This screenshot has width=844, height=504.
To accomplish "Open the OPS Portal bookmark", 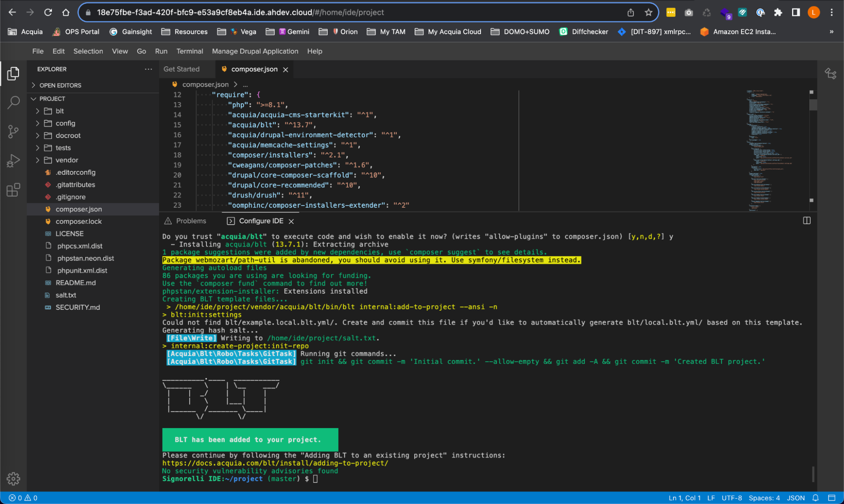I will point(76,32).
